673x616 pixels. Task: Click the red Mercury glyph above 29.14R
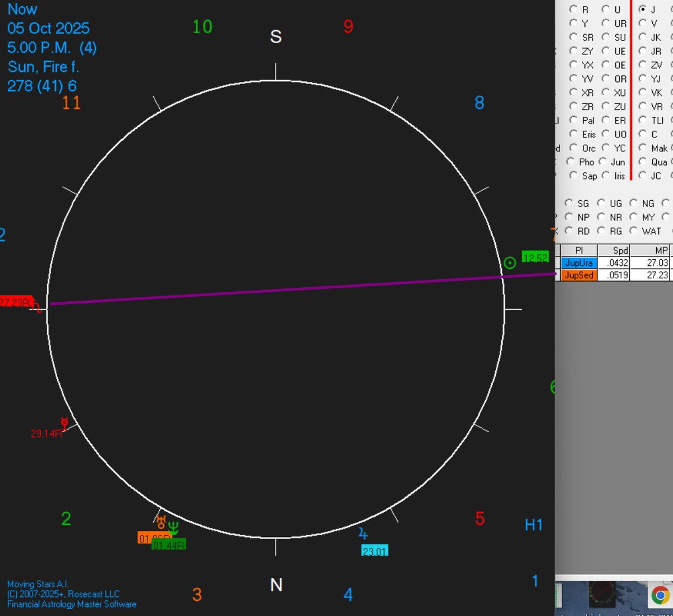click(x=64, y=422)
